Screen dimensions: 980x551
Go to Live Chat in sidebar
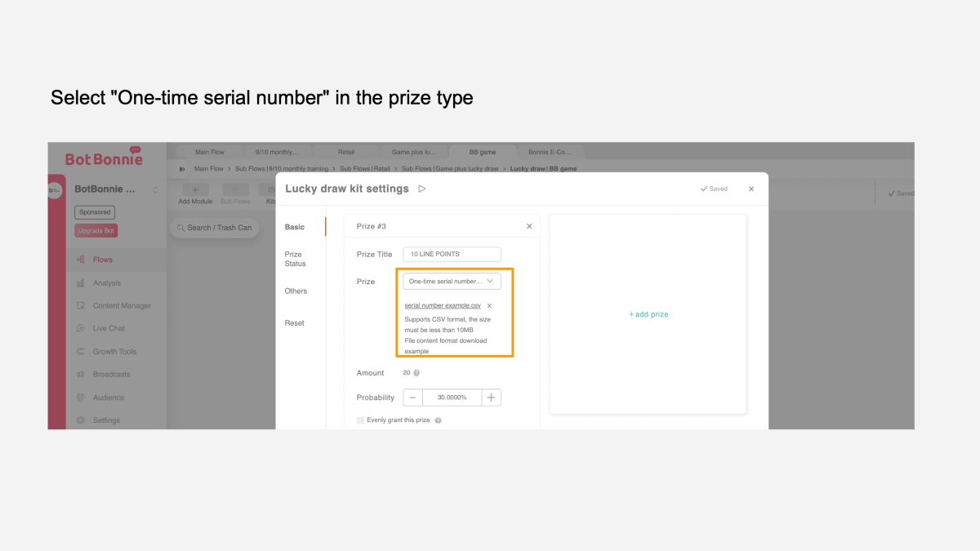pyautogui.click(x=108, y=328)
